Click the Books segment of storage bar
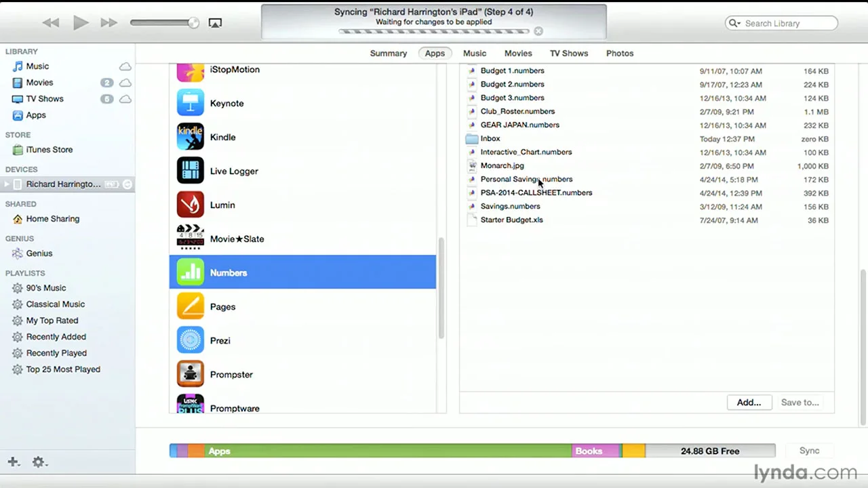This screenshot has height=488, width=868. click(x=596, y=451)
